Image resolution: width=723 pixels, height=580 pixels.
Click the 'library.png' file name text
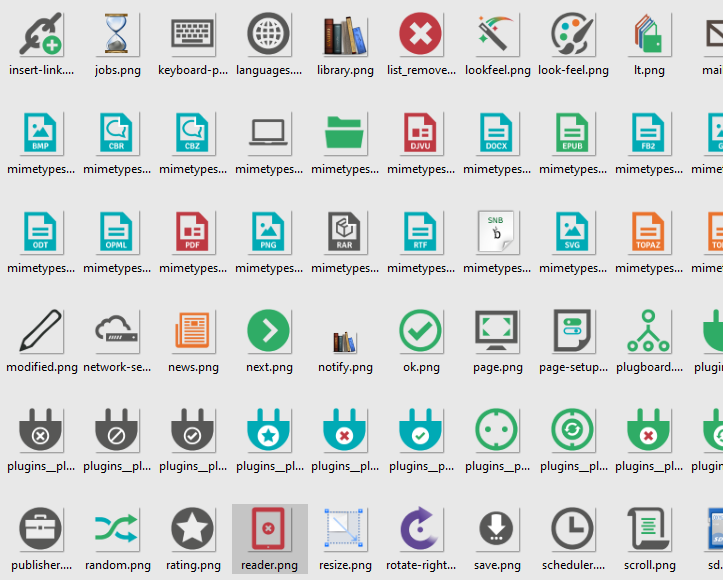[345, 70]
